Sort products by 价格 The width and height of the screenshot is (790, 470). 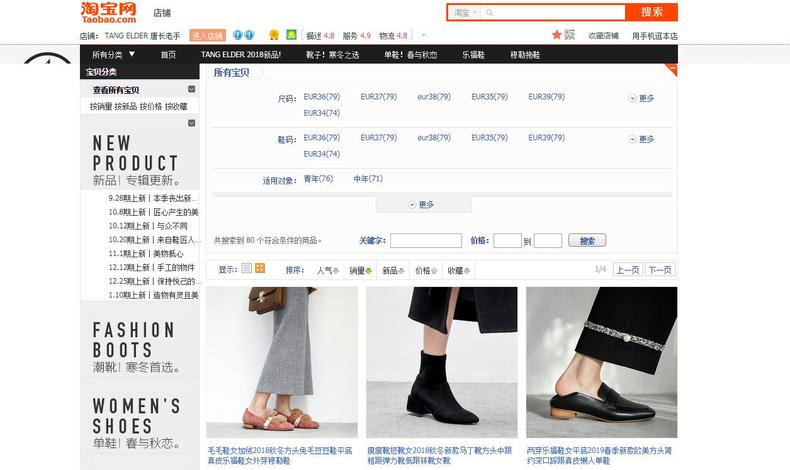pyautogui.click(x=426, y=271)
